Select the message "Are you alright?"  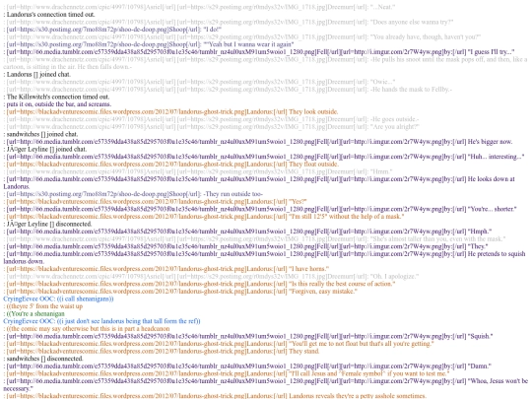pyautogui.click(x=395, y=126)
